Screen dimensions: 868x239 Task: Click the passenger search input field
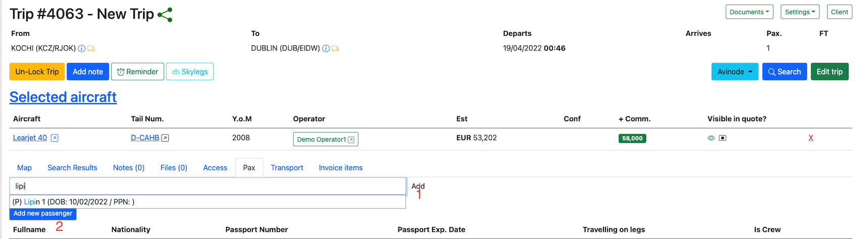point(208,186)
